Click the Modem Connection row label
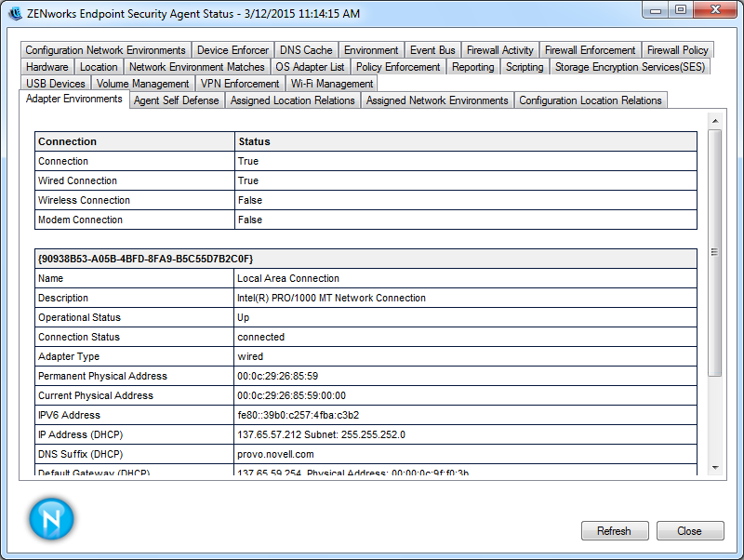The image size is (744, 560). coord(80,220)
